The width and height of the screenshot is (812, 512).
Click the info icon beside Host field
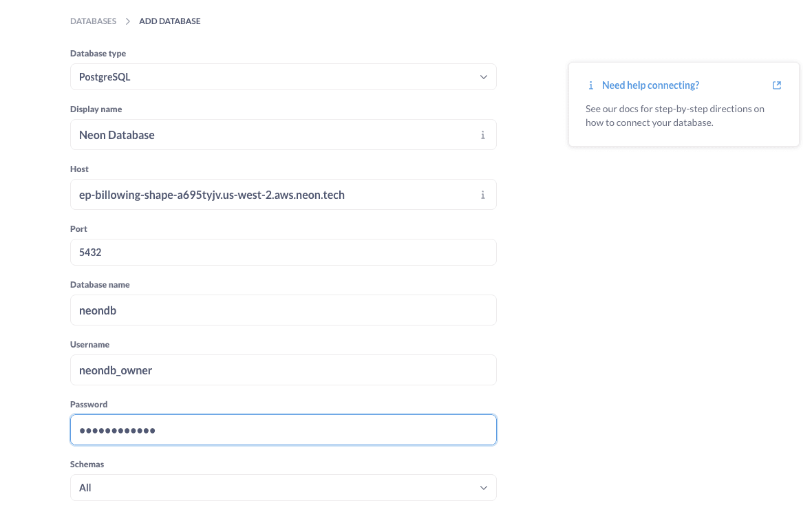[x=483, y=195]
